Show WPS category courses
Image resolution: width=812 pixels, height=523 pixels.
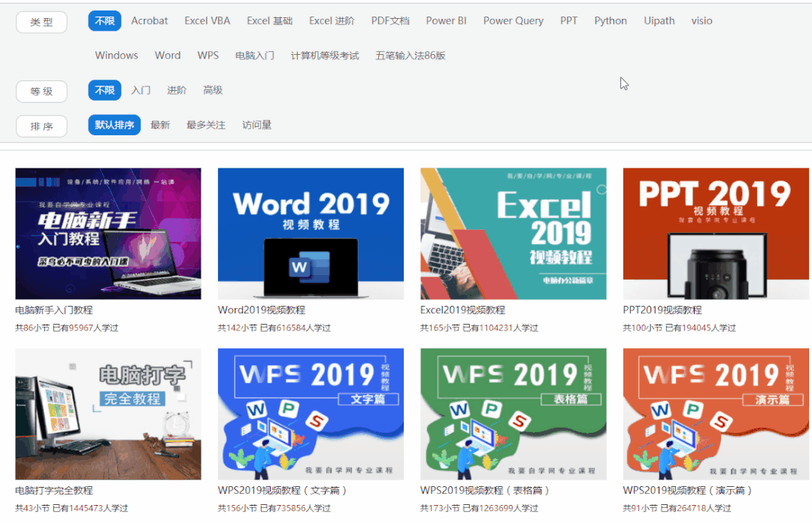coord(208,56)
